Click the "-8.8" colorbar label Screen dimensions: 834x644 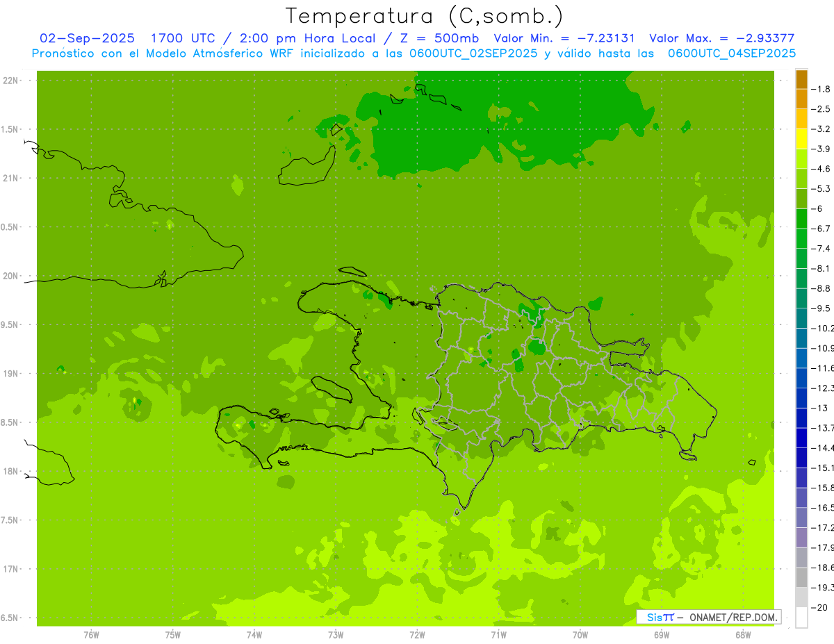click(822, 288)
